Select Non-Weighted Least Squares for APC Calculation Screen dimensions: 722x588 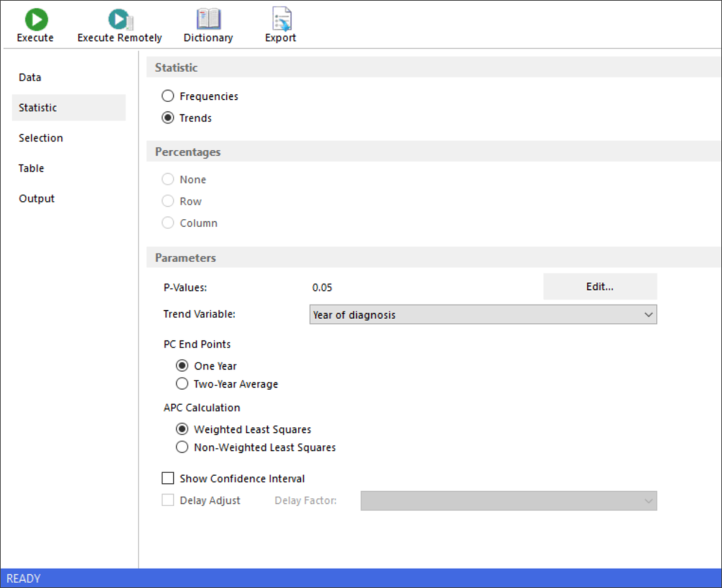pyautogui.click(x=182, y=447)
